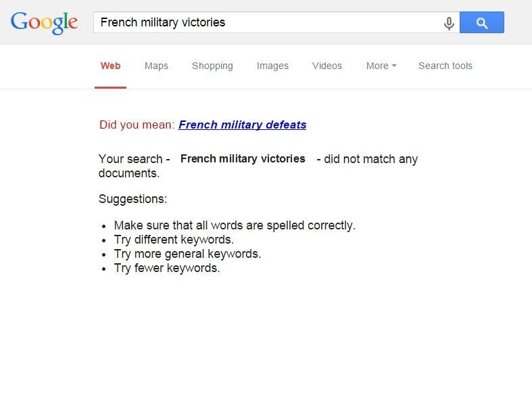Open Search tools options
The height and width of the screenshot is (402, 532).
tap(445, 66)
